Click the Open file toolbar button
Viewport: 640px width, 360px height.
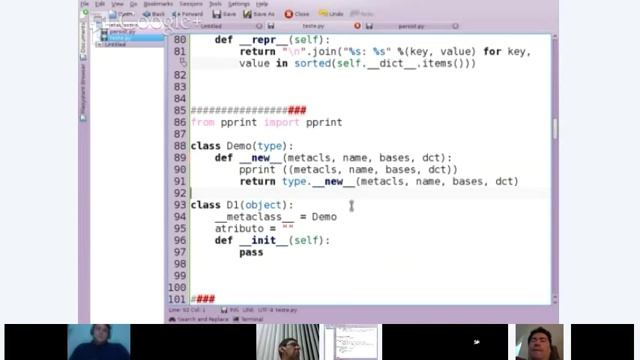(x=121, y=14)
